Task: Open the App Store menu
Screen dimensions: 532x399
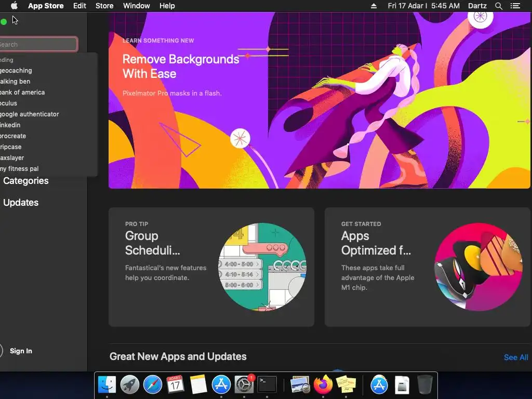Action: coord(46,6)
